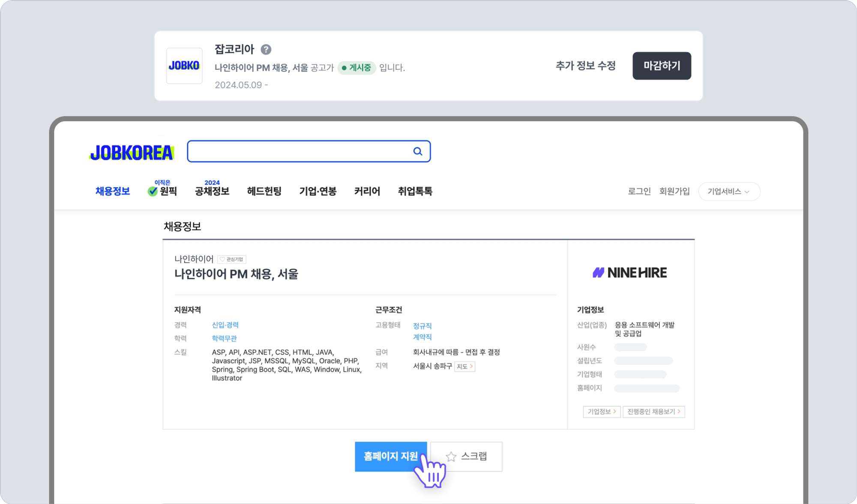Click the date text 2024.05.09

pyautogui.click(x=238, y=85)
